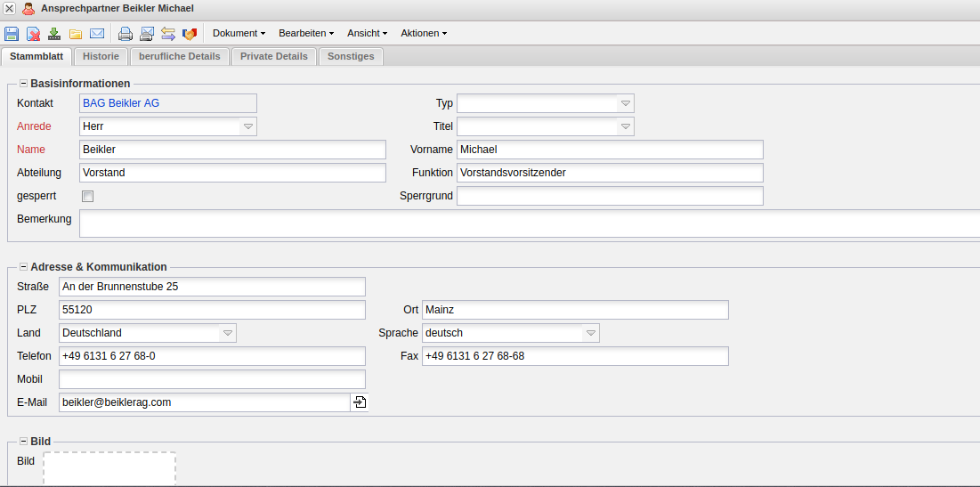This screenshot has width=980, height=487.
Task: Click the delete document icon with red X
Action: (33, 34)
